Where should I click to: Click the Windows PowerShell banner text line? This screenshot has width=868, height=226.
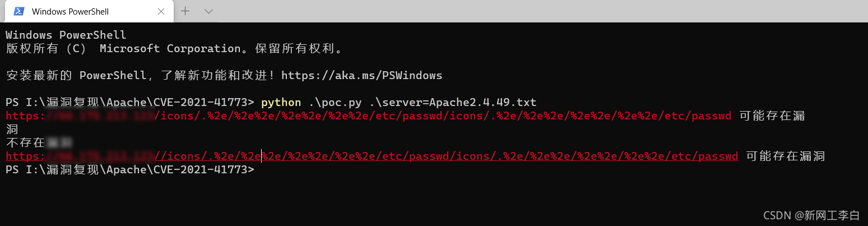pos(66,35)
